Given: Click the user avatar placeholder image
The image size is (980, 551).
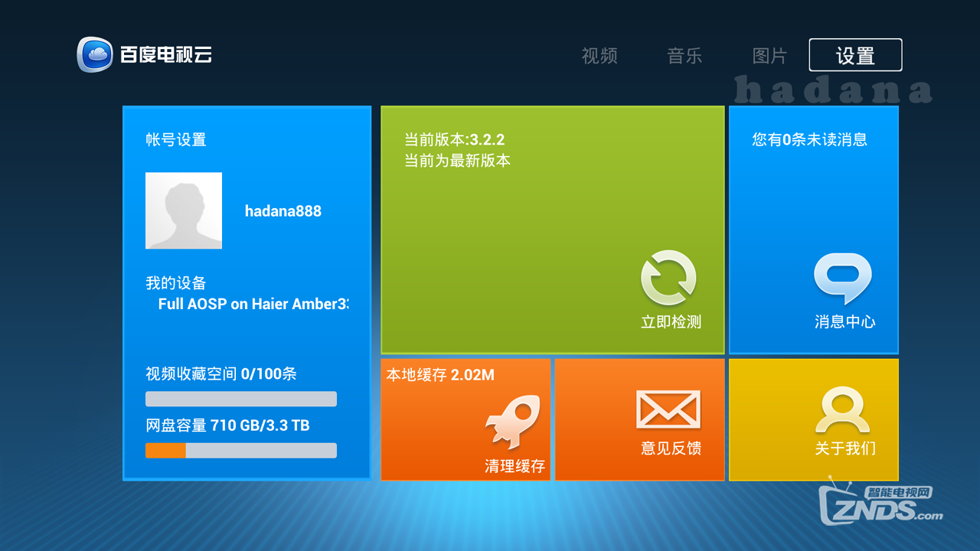Looking at the screenshot, I should (x=184, y=210).
